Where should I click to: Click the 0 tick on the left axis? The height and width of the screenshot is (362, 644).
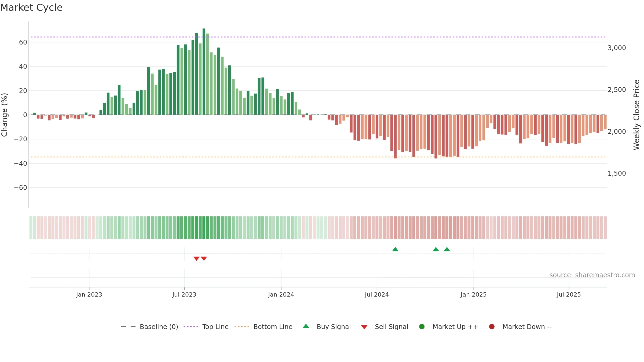25,115
